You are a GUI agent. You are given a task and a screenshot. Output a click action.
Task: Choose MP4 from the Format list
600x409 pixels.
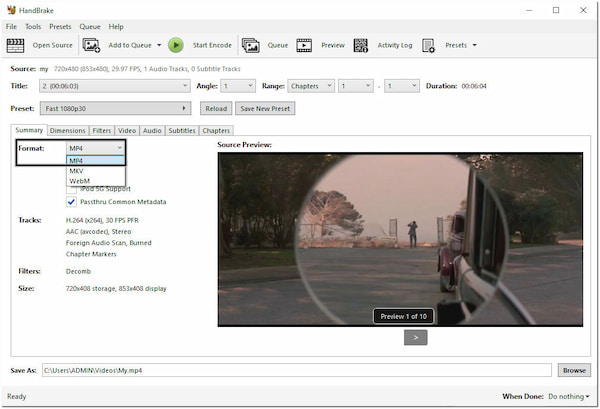96,161
